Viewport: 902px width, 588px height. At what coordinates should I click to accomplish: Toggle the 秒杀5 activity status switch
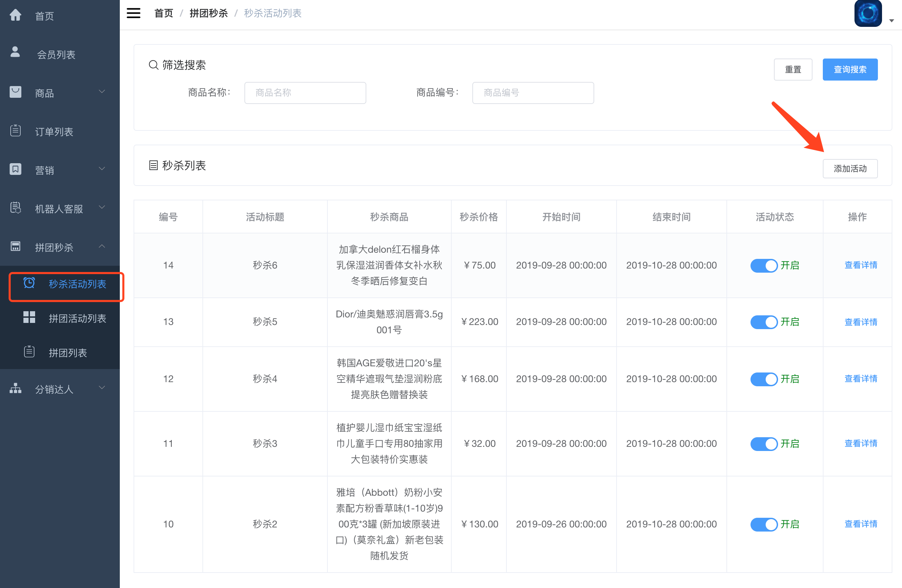coord(764,323)
